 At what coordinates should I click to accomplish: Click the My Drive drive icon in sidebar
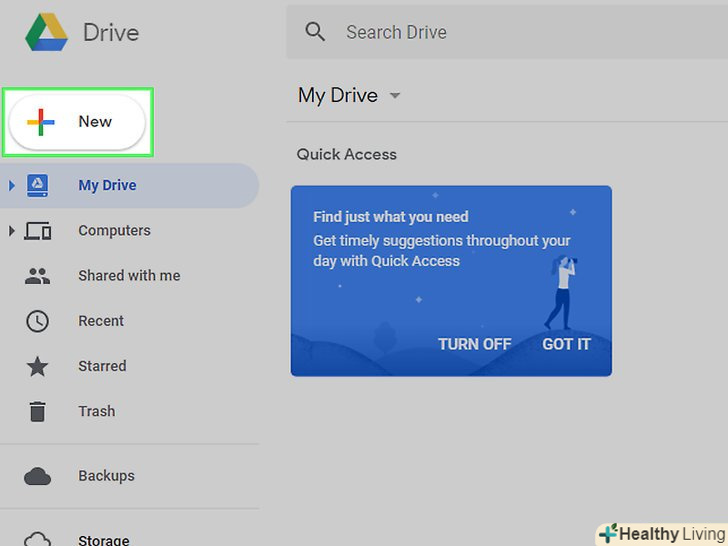tap(38, 186)
